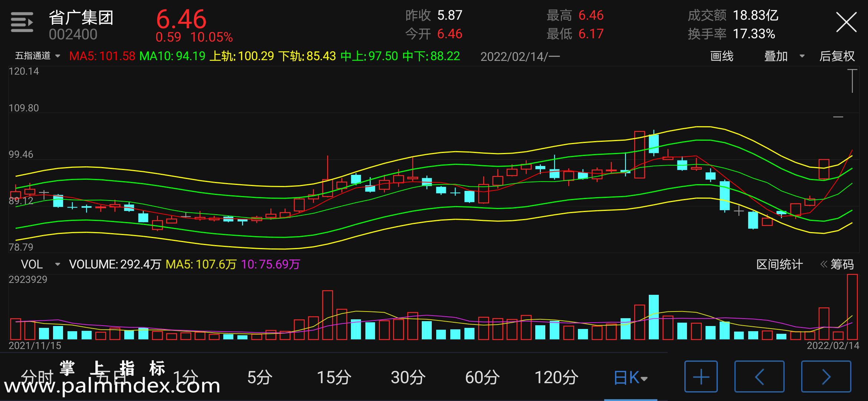Tap the 10.05% change percentage
The height and width of the screenshot is (401, 868).
click(x=211, y=37)
